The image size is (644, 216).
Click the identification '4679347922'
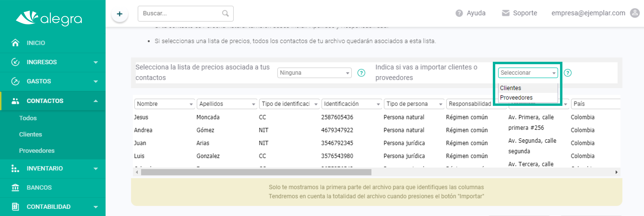tap(337, 130)
